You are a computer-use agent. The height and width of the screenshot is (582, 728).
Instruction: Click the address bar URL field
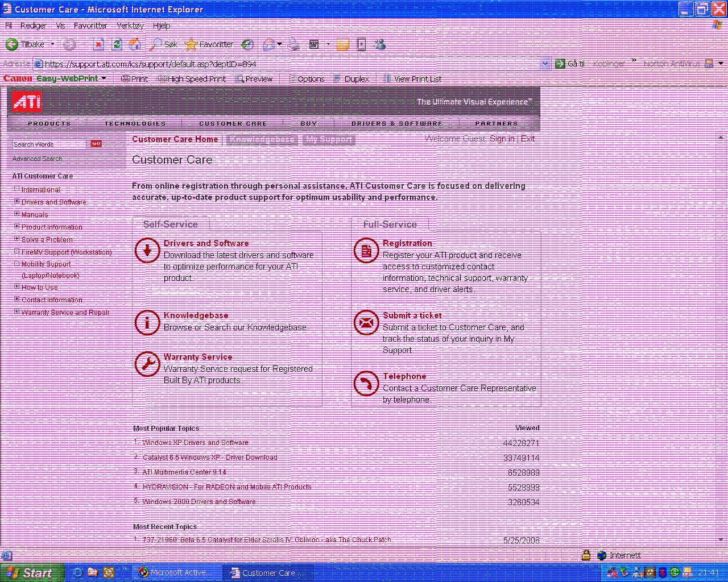click(x=286, y=64)
